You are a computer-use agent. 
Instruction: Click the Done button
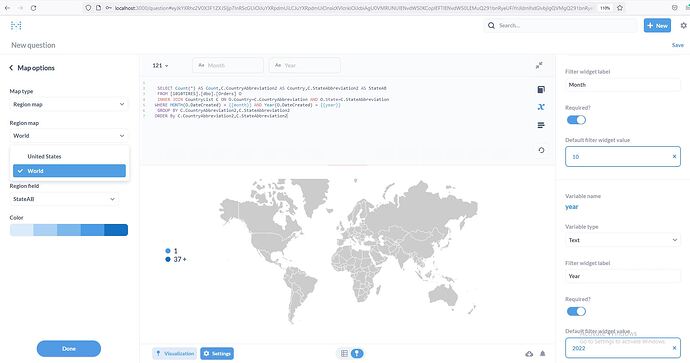click(69, 348)
